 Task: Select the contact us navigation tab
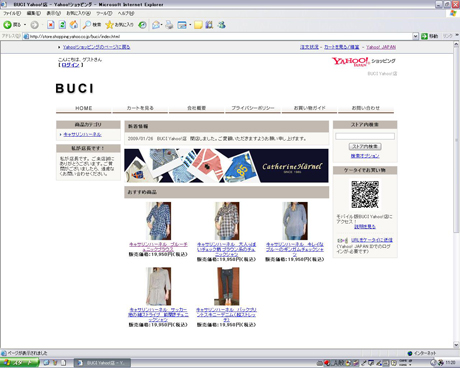[366, 108]
